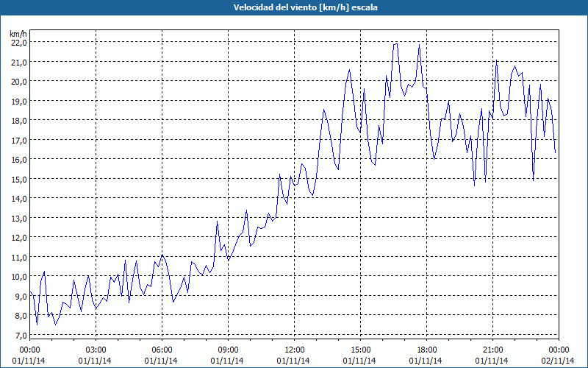This screenshot has width=588, height=368.
Task: Click the chart title 'Velocidad del viento [km/h] escala'
Action: pos(305,7)
